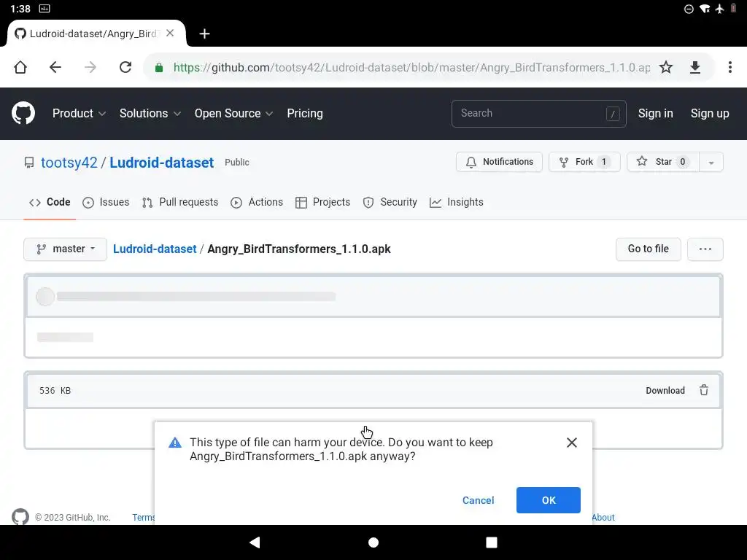Viewport: 747px width, 560px height.
Task: Click the blue warning triangle icon
Action: tap(175, 443)
